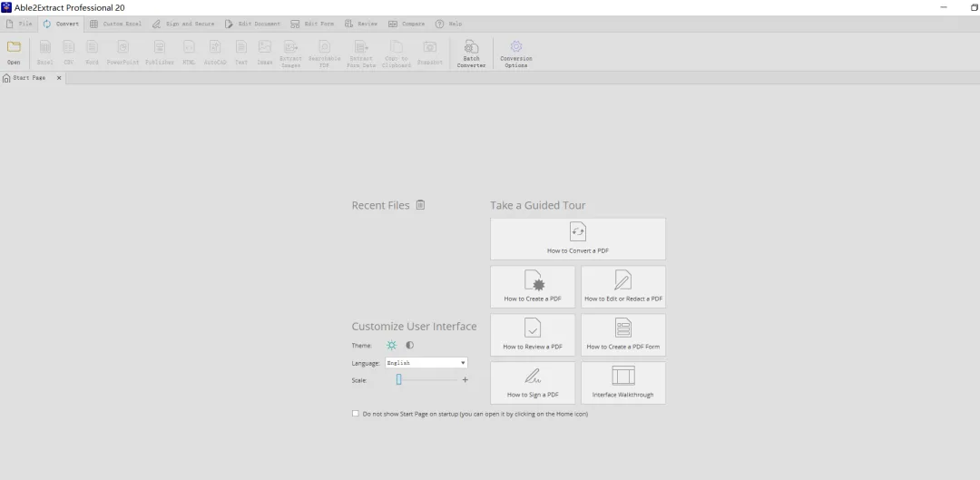Switch to the Convert tab
The image size is (980, 480).
[62, 24]
